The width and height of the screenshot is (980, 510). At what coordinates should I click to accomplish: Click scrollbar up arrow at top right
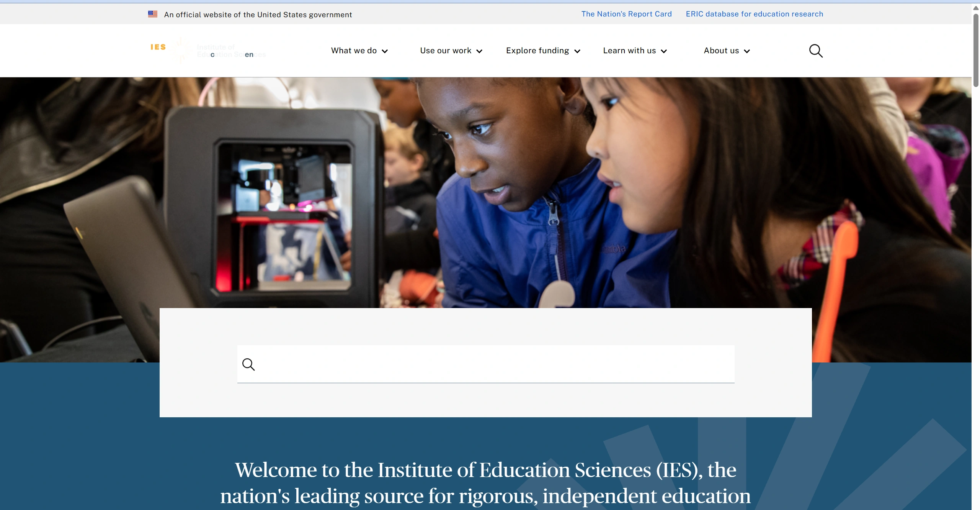pos(976,8)
